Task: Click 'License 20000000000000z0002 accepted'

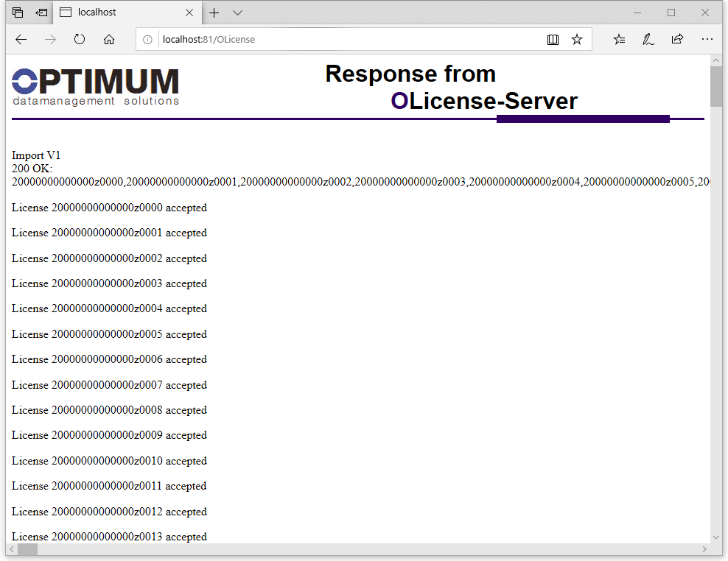Action: coord(109,258)
